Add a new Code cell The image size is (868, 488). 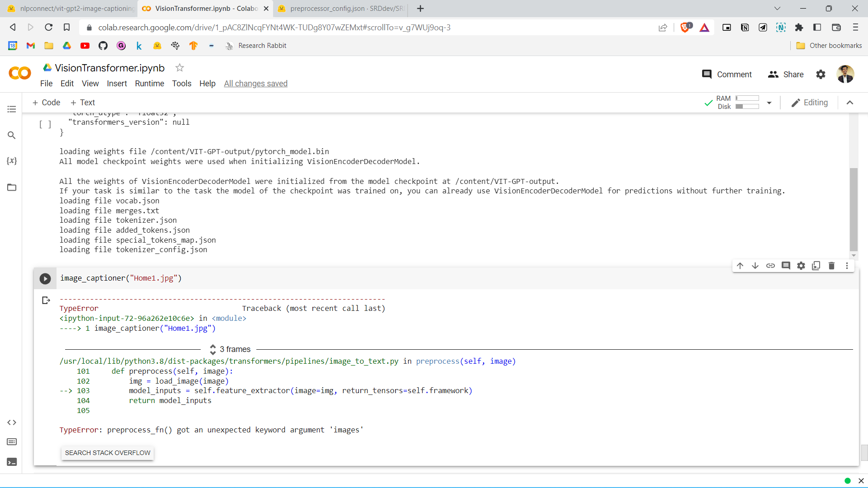46,103
